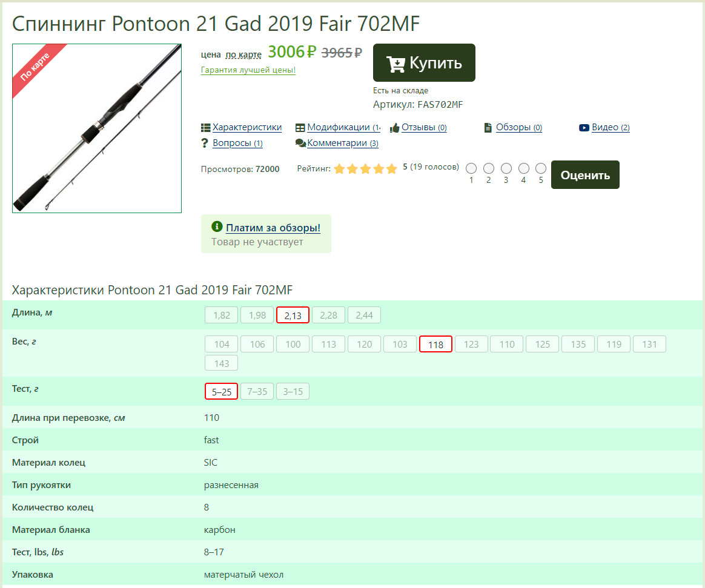Click the value карбон

tap(219, 530)
